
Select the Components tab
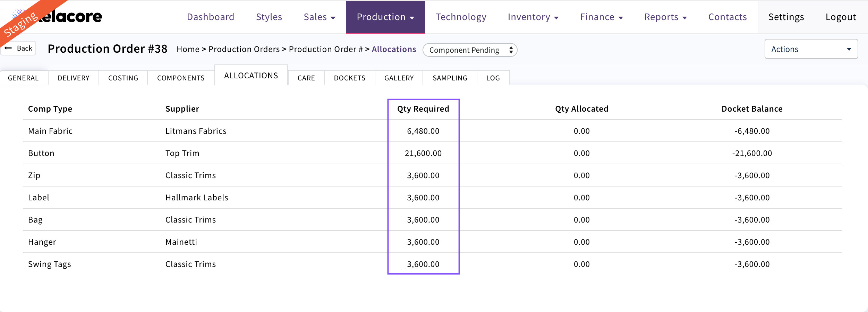pyautogui.click(x=181, y=78)
